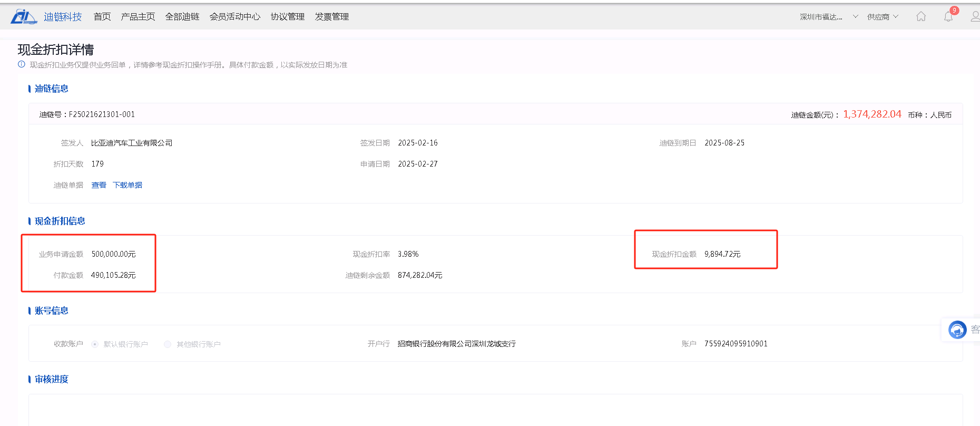This screenshot has height=426, width=980.
Task: Open the 发票管理 menu item
Action: coord(332,17)
